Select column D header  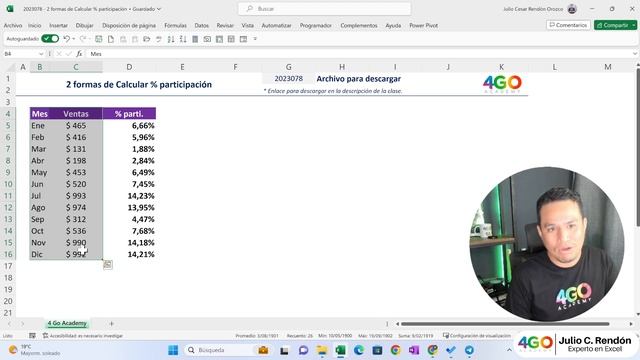coord(129,67)
